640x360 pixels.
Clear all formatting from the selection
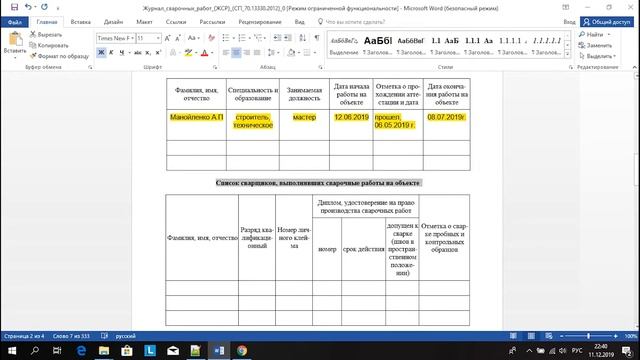pos(211,38)
